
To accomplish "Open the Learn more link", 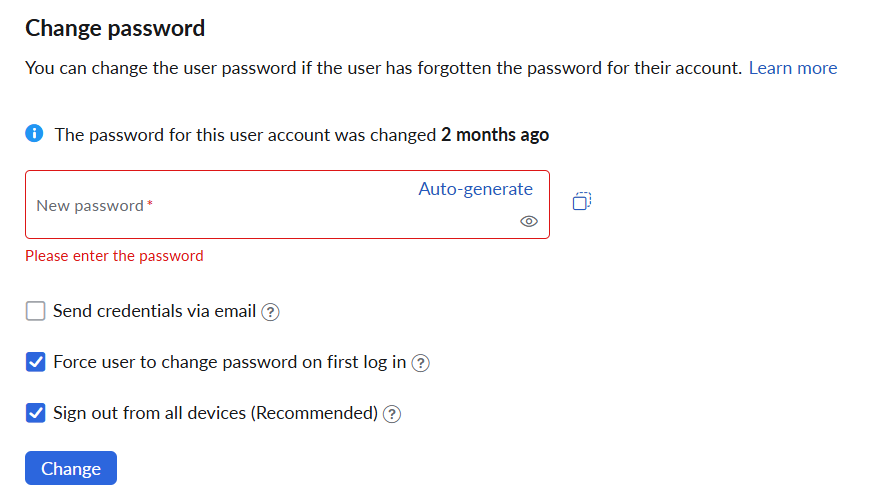I will (793, 68).
